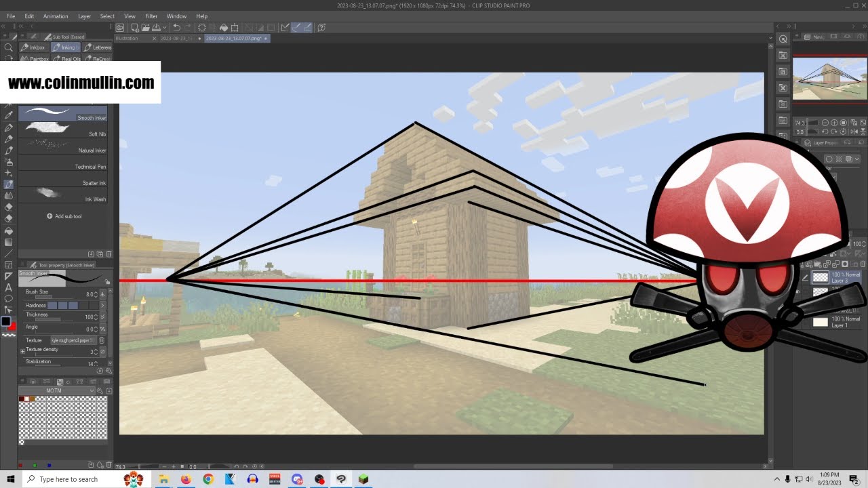Pick the dark brown swatch in color set
The height and width of the screenshot is (488, 868).
click(x=21, y=399)
